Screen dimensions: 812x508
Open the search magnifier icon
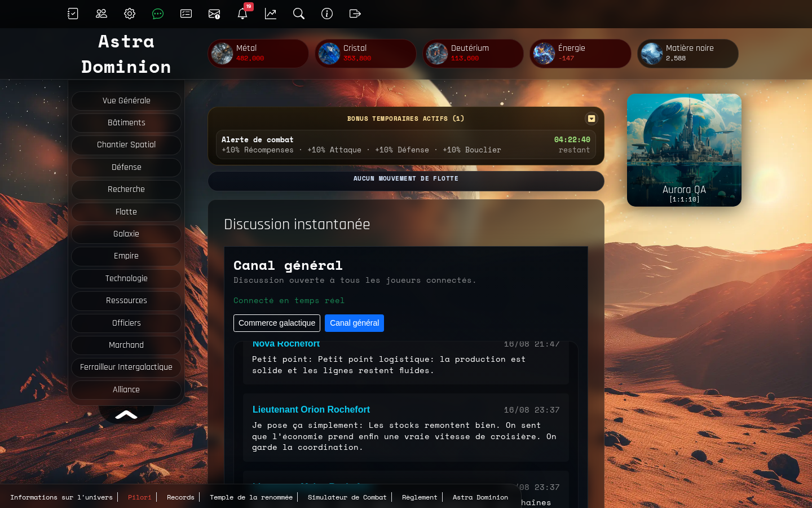coord(299,14)
